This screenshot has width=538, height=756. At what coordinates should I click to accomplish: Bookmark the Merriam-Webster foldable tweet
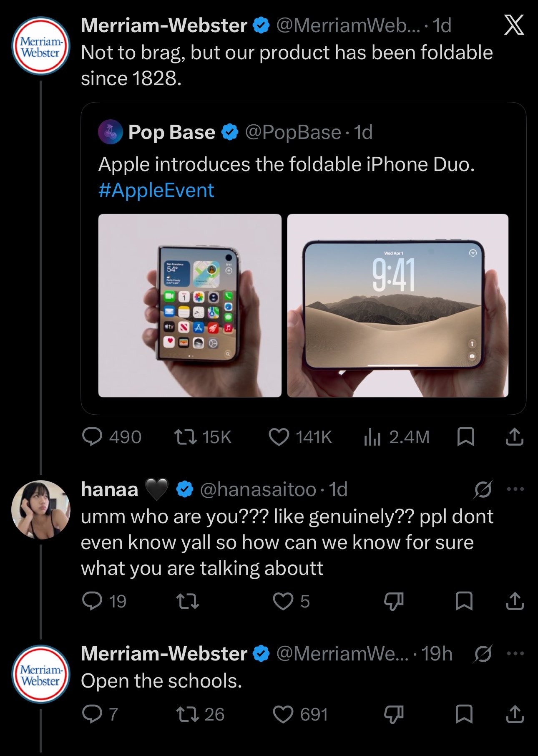(465, 437)
